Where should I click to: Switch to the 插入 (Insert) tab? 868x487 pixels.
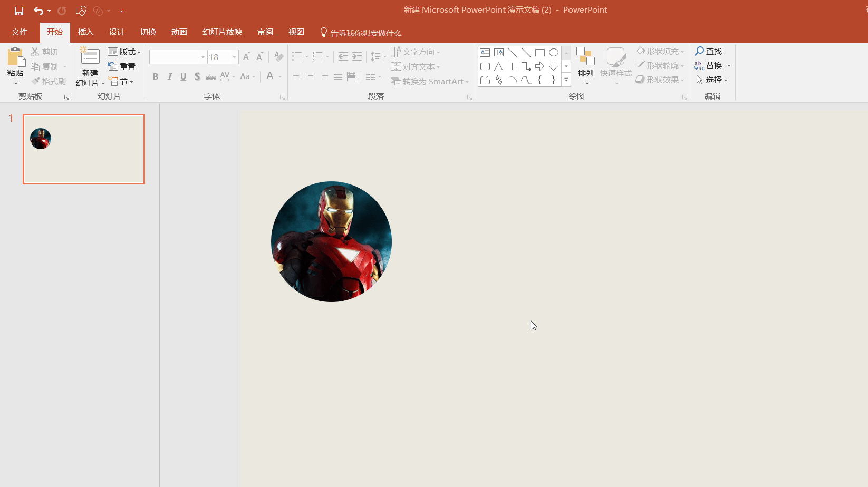[x=85, y=32]
